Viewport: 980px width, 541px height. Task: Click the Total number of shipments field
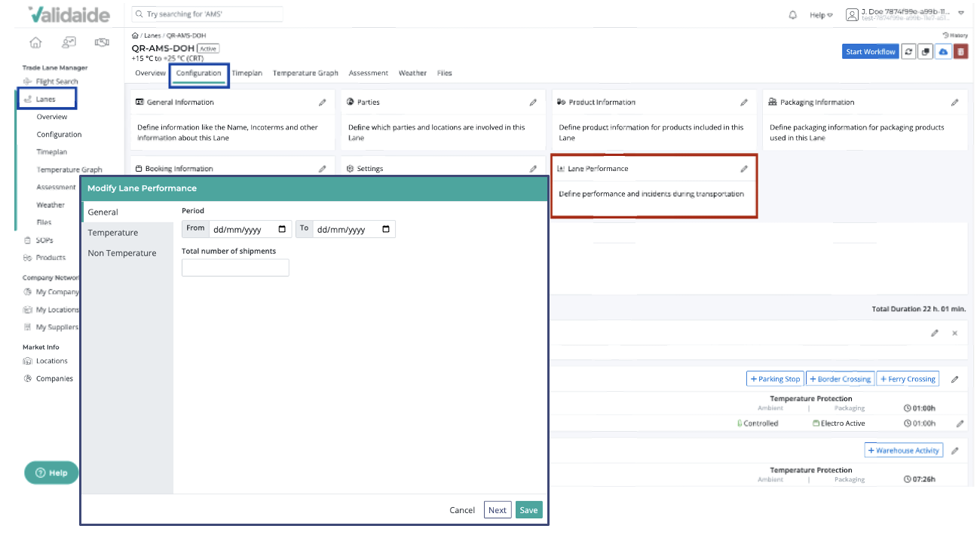click(x=235, y=267)
